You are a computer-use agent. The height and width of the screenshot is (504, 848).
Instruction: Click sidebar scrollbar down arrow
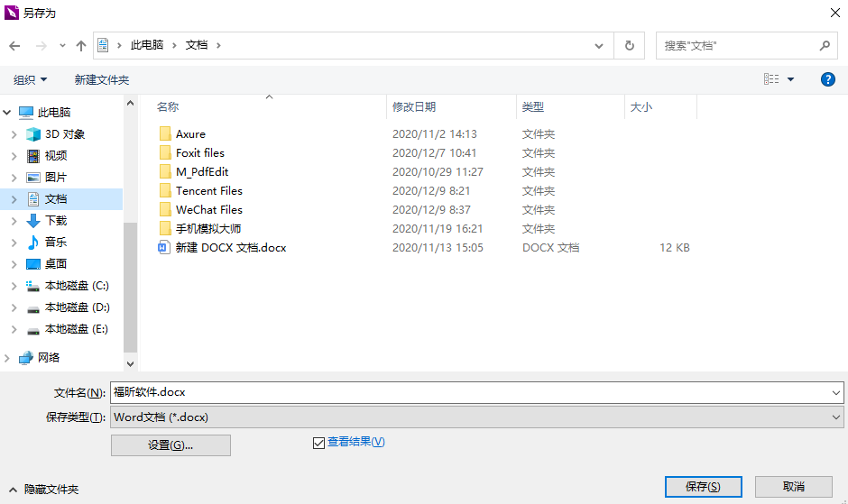pyautogui.click(x=130, y=363)
